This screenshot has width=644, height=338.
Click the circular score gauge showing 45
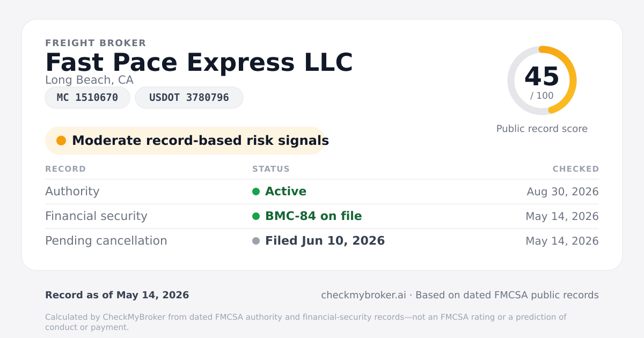[x=542, y=80]
